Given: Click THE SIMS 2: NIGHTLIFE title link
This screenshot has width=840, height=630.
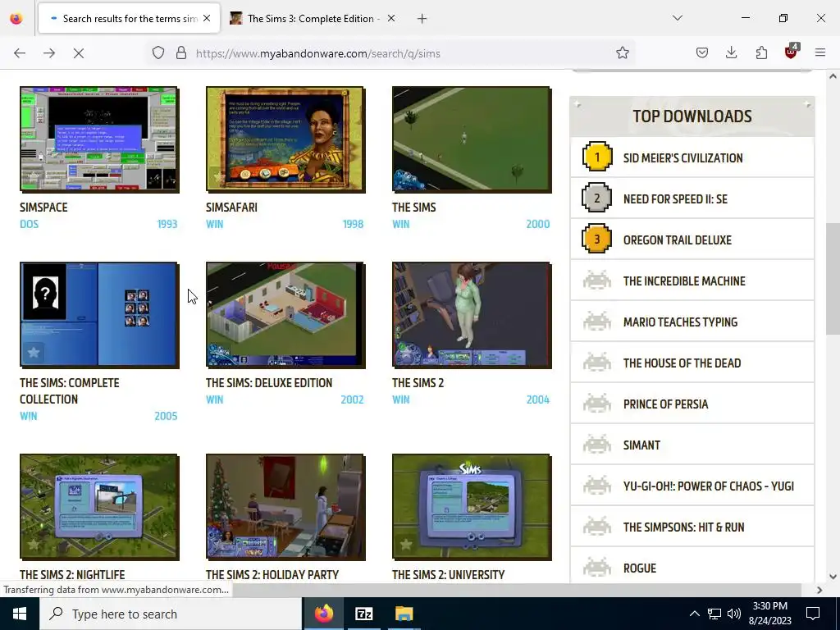Looking at the screenshot, I should pos(72,575).
